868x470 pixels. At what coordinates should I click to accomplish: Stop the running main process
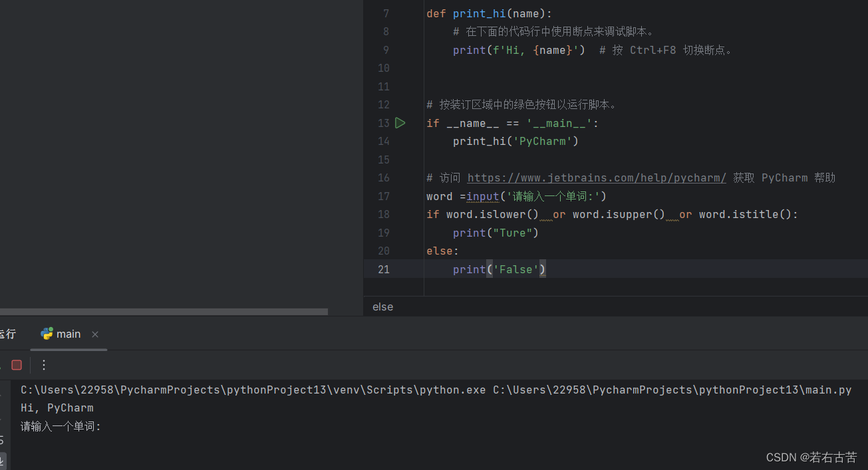17,365
